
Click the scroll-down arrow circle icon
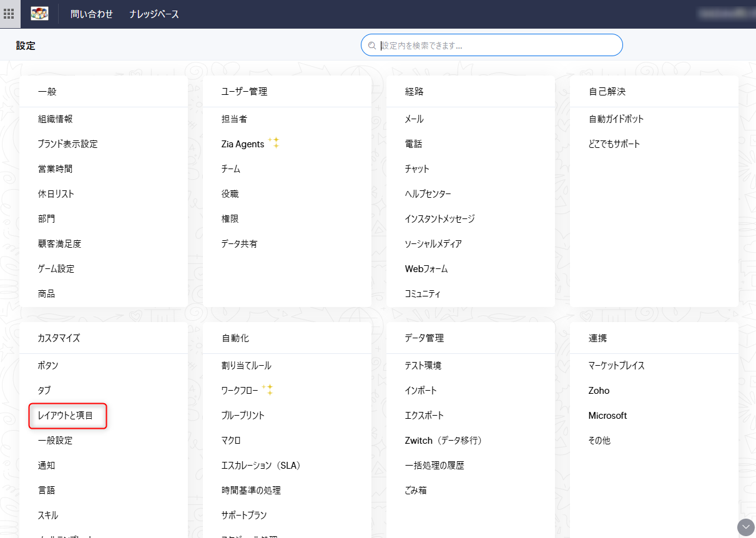tap(745, 527)
